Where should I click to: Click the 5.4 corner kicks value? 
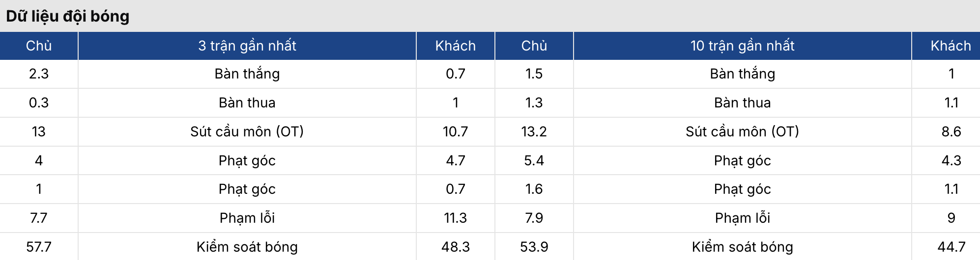[534, 160]
